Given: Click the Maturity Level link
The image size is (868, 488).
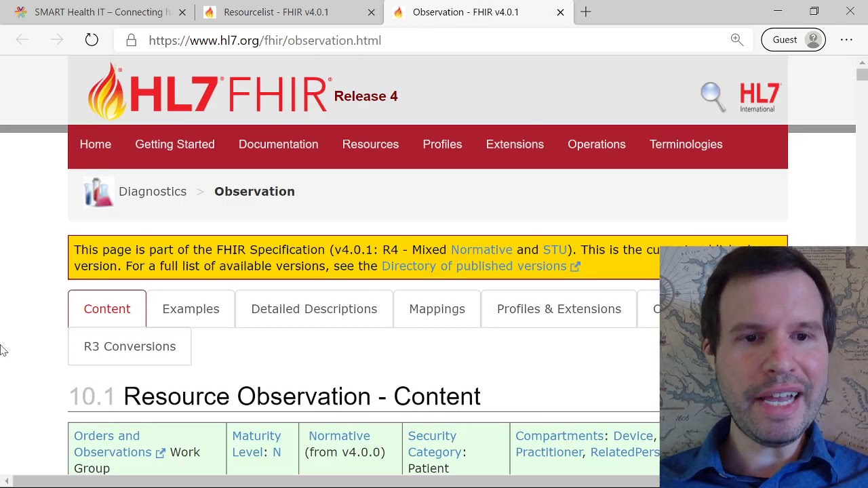Looking at the screenshot, I should pos(256,444).
